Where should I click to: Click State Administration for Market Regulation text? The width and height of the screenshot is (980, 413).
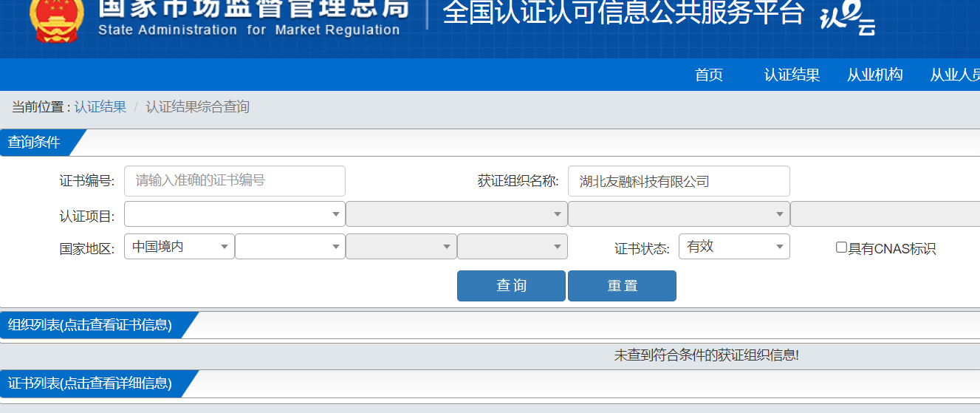coord(249,30)
